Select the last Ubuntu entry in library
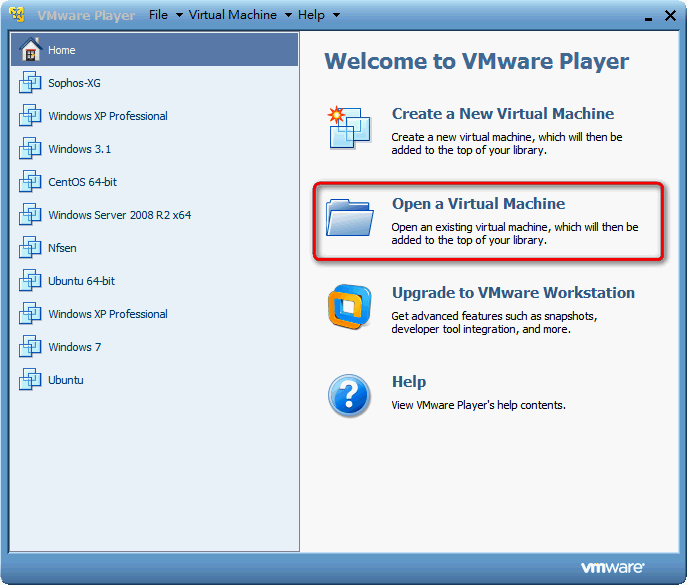 [154, 379]
